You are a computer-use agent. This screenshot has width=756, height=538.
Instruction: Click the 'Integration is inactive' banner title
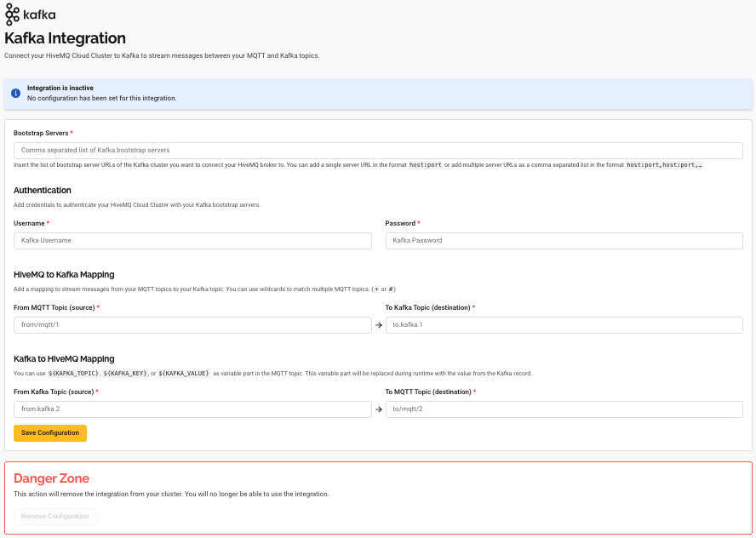pyautogui.click(x=60, y=88)
